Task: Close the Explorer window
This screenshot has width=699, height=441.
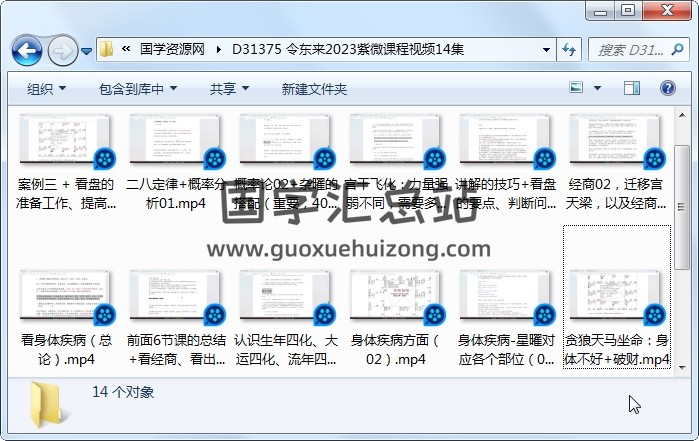Action: point(667,10)
